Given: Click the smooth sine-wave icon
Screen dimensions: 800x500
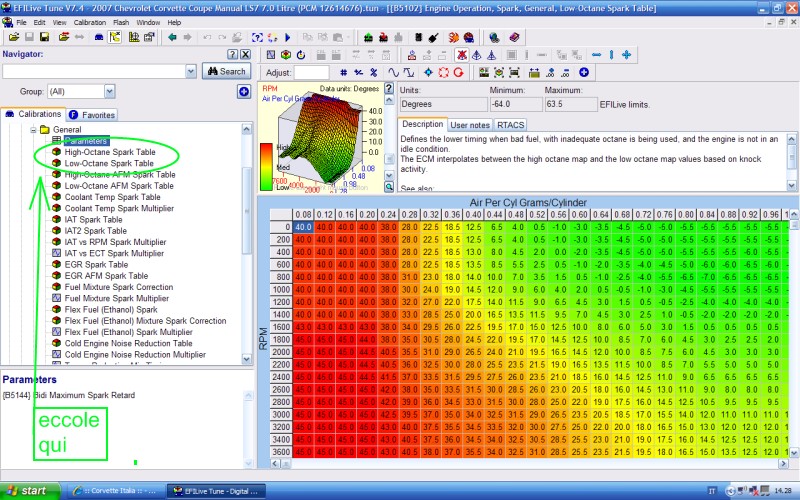Looking at the screenshot, I should point(393,72).
